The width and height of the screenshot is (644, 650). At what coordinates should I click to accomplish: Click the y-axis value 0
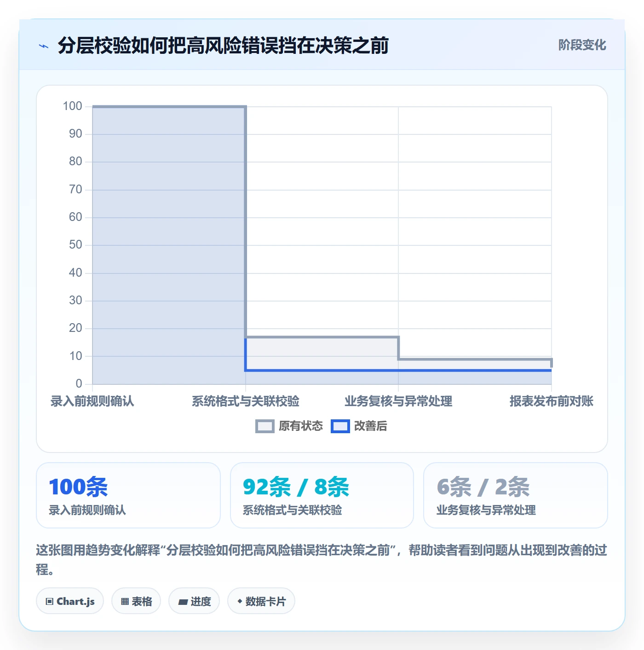(79, 383)
